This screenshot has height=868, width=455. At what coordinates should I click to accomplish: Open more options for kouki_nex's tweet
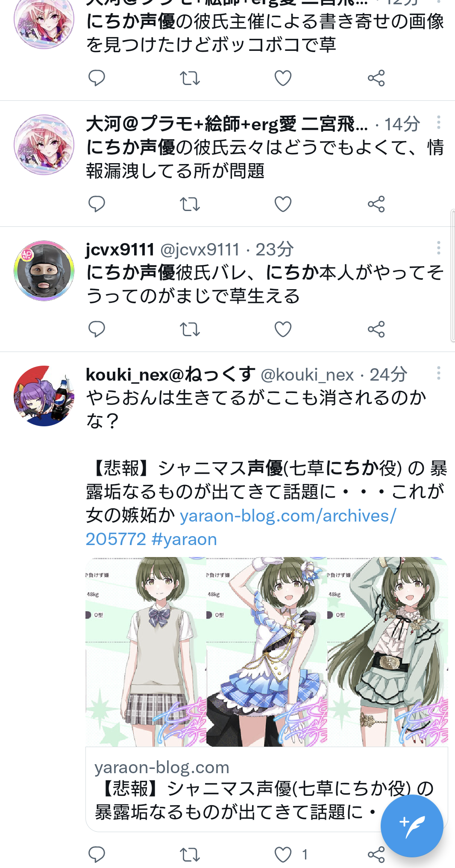tap(438, 373)
